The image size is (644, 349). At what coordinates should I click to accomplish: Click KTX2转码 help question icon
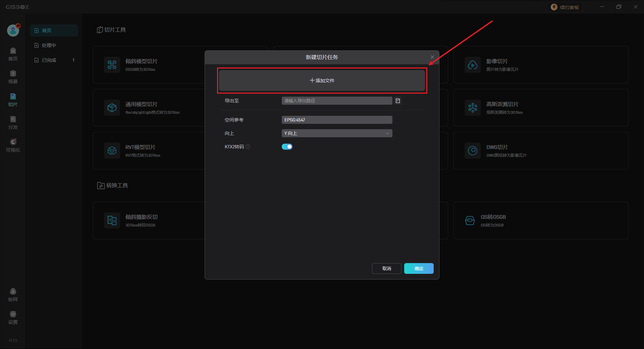(248, 147)
